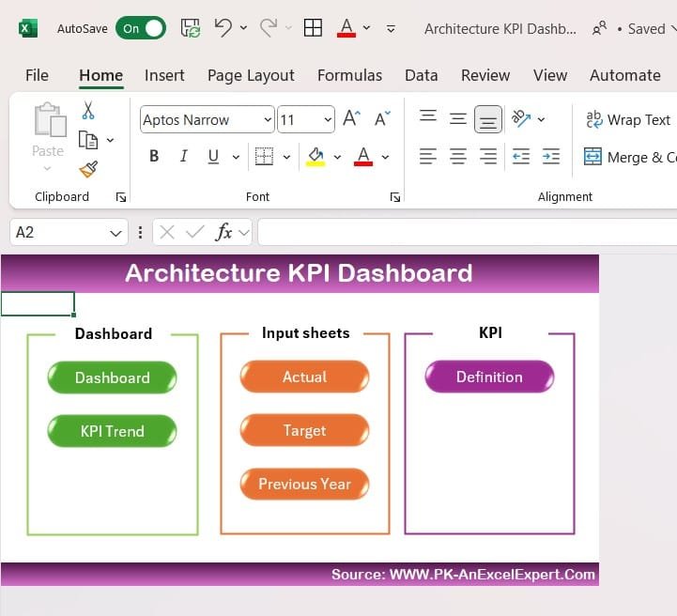Click the Cut scissors icon

tap(88, 111)
